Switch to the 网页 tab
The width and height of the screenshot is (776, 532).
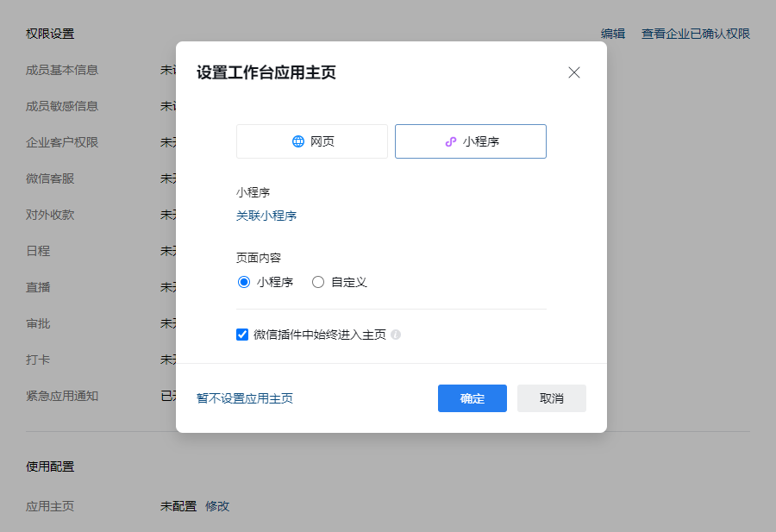311,141
